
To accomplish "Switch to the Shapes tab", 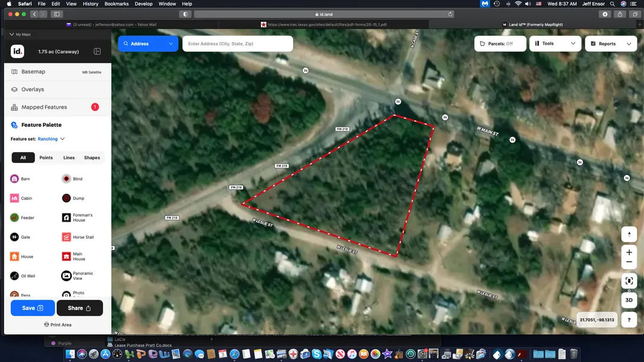I will tap(92, 157).
